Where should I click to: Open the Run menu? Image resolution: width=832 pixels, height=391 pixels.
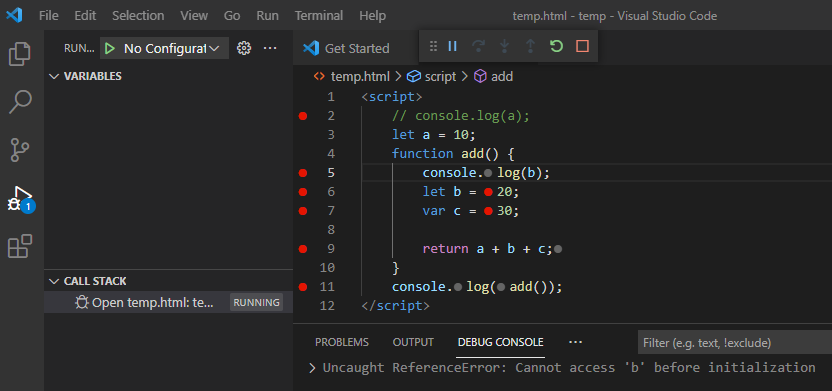267,15
